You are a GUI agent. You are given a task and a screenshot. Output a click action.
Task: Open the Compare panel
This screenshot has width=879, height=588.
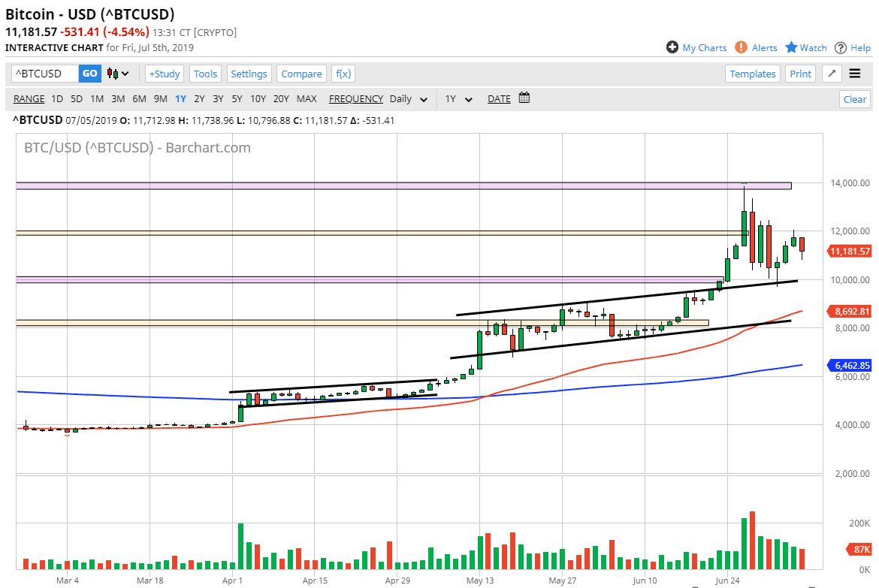[x=301, y=73]
